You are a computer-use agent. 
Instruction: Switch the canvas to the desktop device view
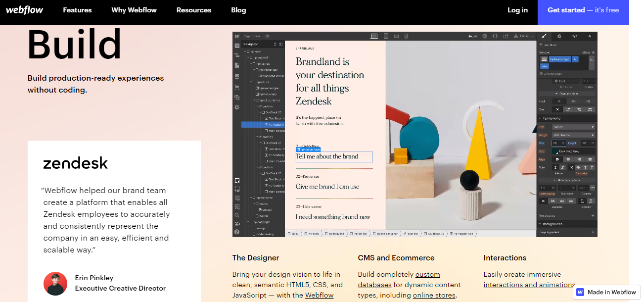(x=374, y=36)
